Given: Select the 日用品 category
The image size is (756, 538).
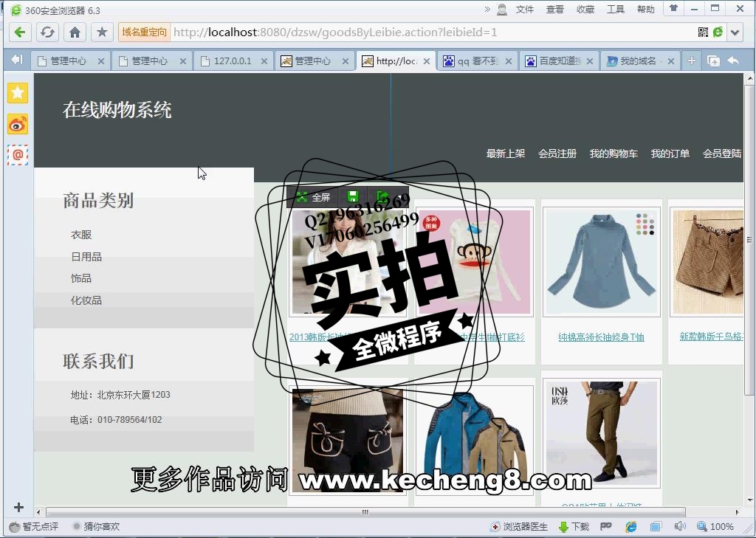Looking at the screenshot, I should [86, 257].
